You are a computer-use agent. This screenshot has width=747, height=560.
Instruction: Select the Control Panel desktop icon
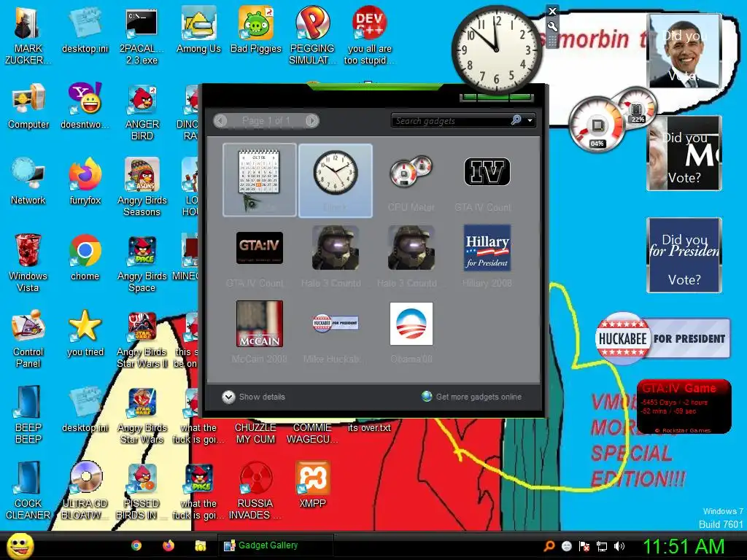[28, 339]
